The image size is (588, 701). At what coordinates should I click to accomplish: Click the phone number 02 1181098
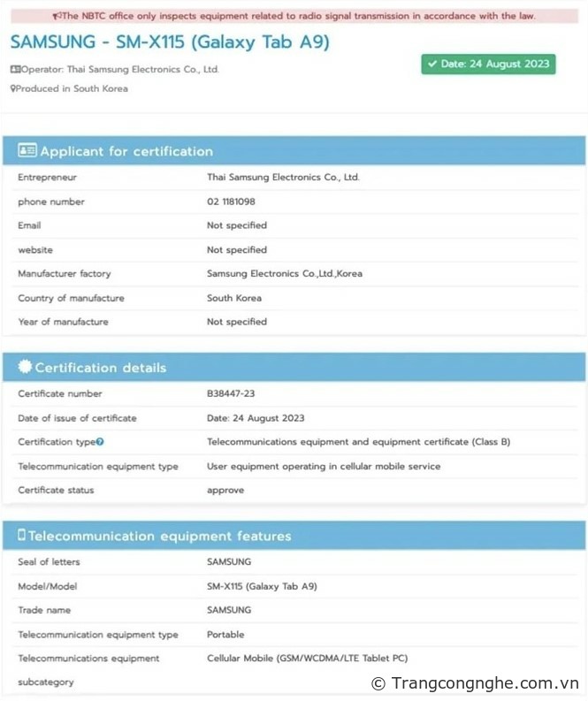tap(231, 202)
